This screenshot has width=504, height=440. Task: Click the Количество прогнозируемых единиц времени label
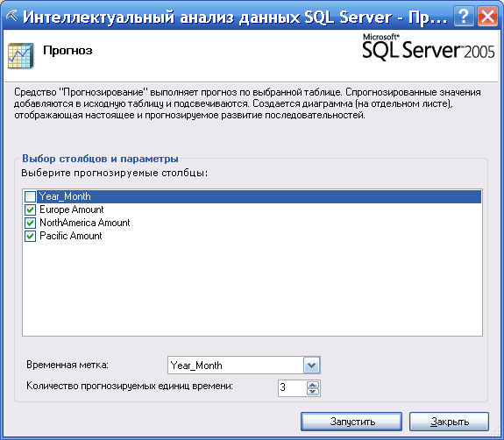pos(130,386)
